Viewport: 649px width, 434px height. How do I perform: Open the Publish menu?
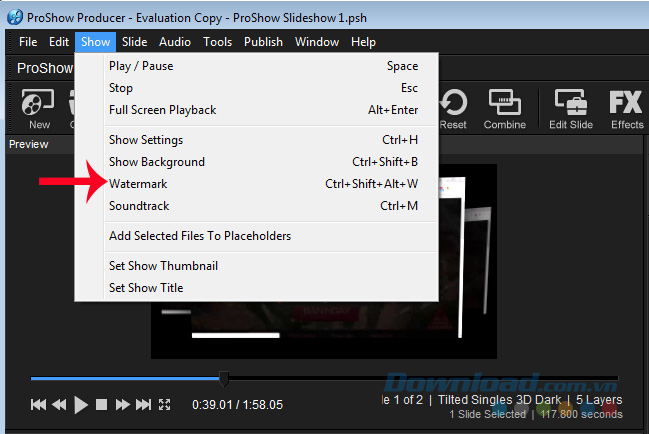tap(263, 42)
